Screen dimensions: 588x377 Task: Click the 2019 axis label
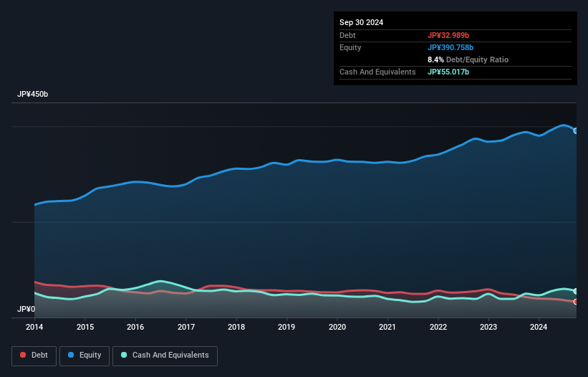[286, 327]
